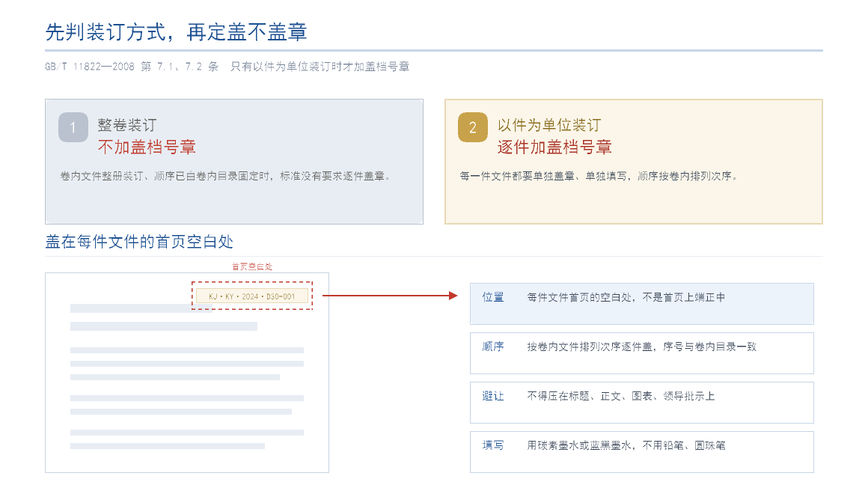This screenshot has height=479, width=868.
Task: Click the red label 首页空白处
Action: pyautogui.click(x=252, y=266)
